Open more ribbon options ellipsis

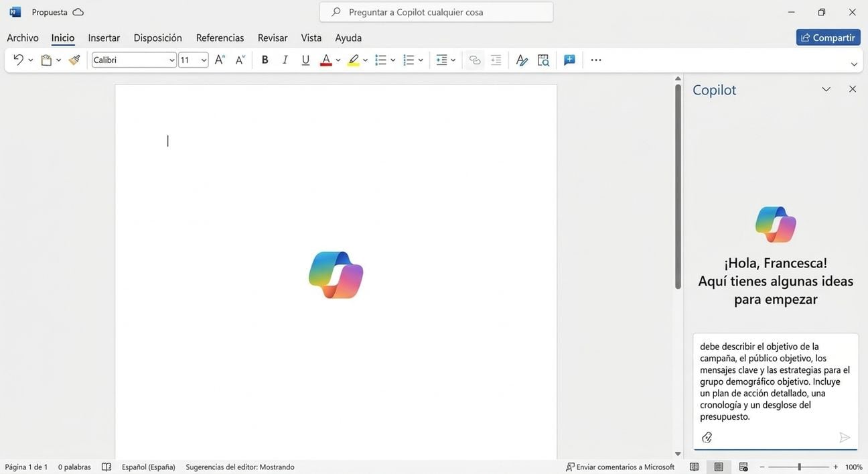(x=596, y=60)
